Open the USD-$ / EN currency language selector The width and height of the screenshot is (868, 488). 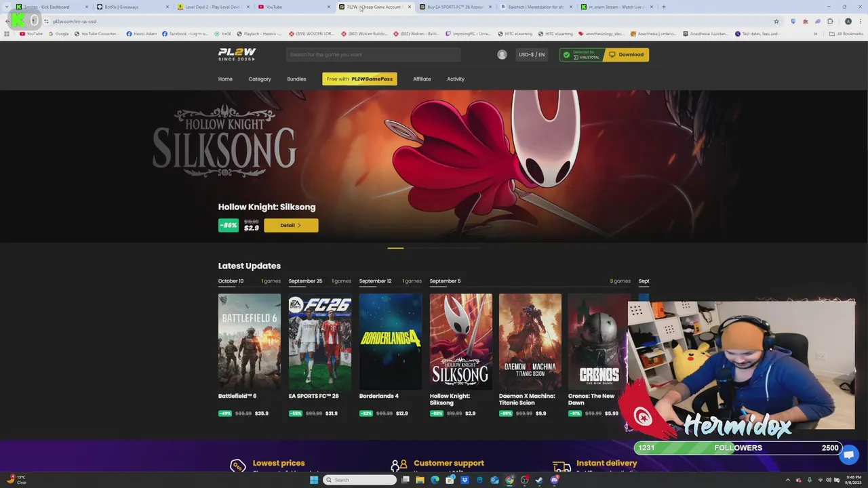click(532, 55)
